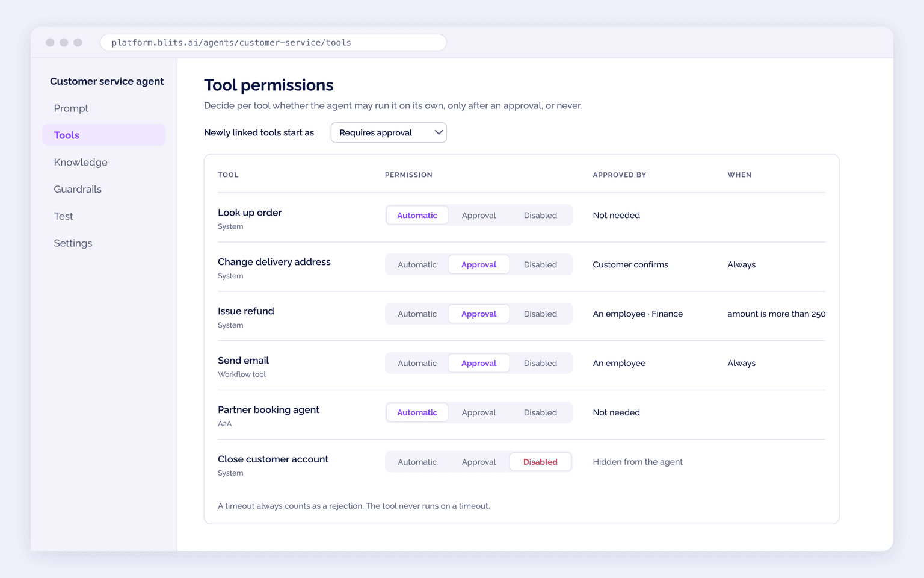Screen dimensions: 924x578
Task: Click 'Always' in Change delivery address row
Action: pos(741,264)
